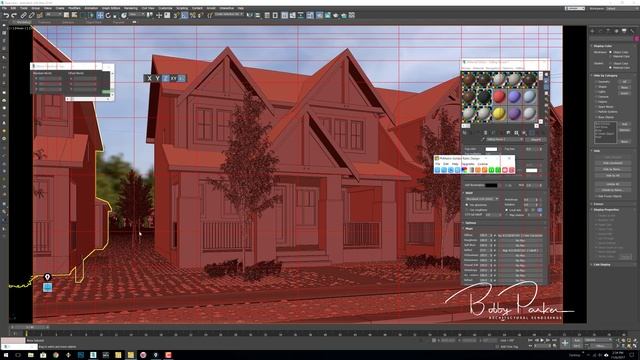640x360 pixels.
Task: Open the Graph Editors menu
Action: click(x=111, y=8)
